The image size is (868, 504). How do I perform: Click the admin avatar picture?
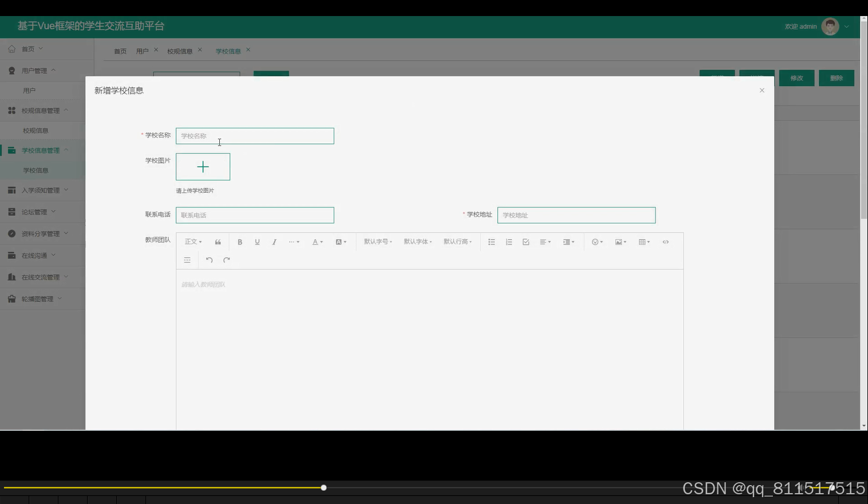(830, 26)
